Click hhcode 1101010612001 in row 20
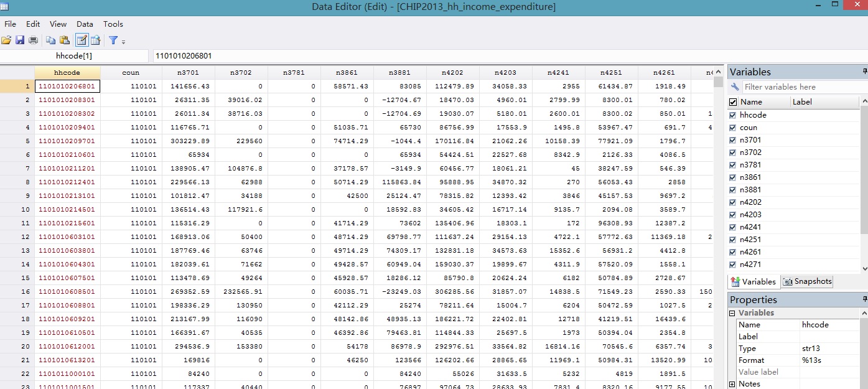 pos(67,346)
